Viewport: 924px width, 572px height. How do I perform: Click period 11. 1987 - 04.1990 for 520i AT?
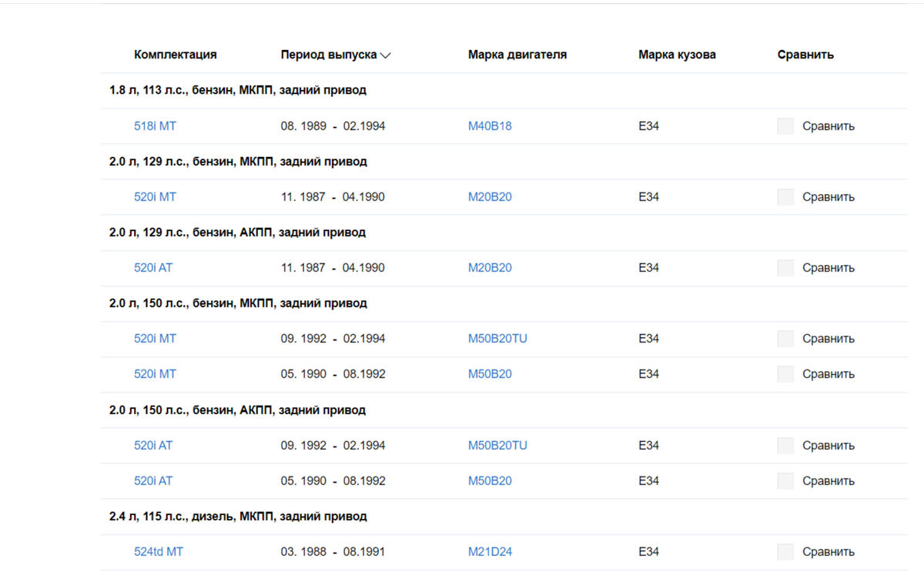(x=333, y=268)
